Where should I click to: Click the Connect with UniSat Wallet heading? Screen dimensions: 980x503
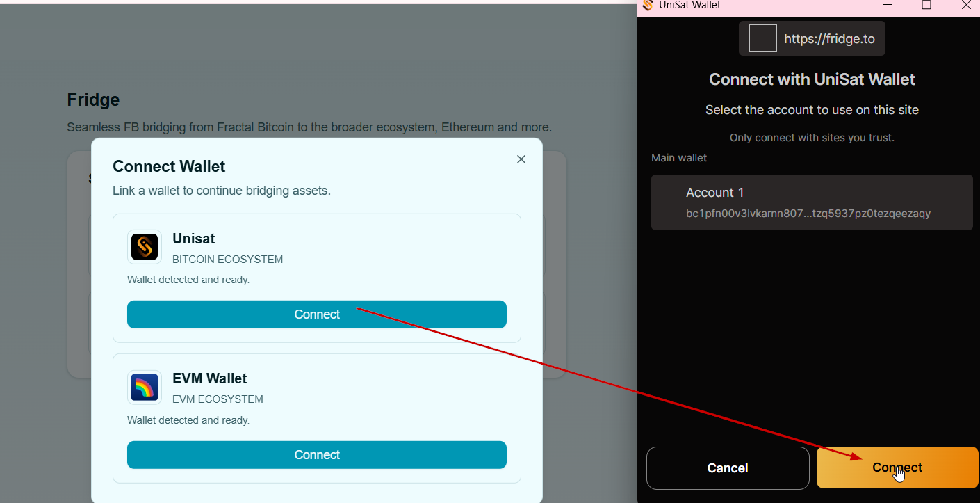(x=812, y=79)
